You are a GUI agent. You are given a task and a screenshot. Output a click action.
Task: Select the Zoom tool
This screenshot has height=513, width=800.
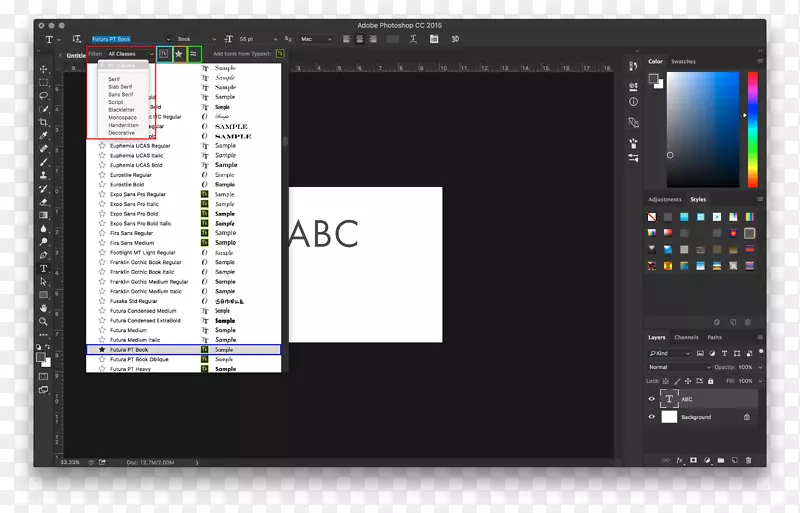pos(43,321)
